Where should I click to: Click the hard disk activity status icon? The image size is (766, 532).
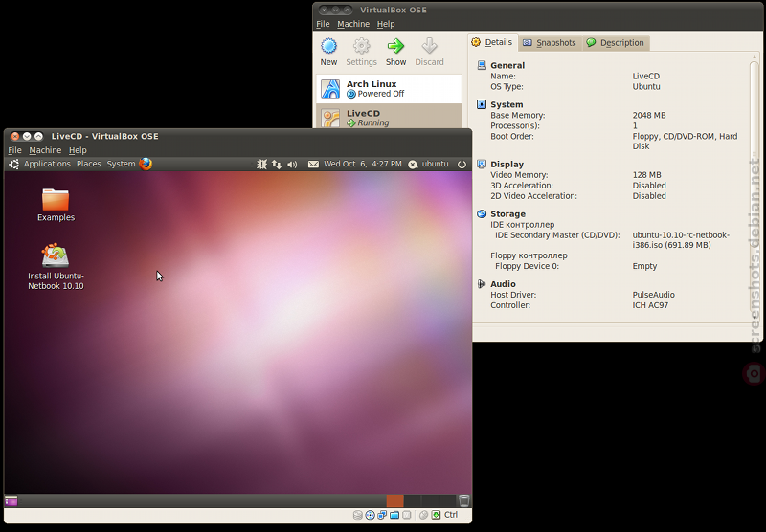point(357,515)
